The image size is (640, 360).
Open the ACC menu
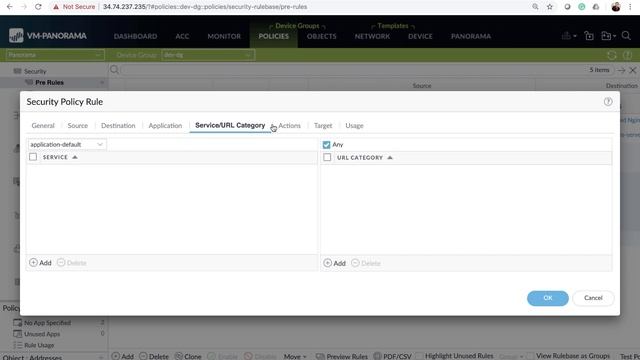pyautogui.click(x=182, y=36)
